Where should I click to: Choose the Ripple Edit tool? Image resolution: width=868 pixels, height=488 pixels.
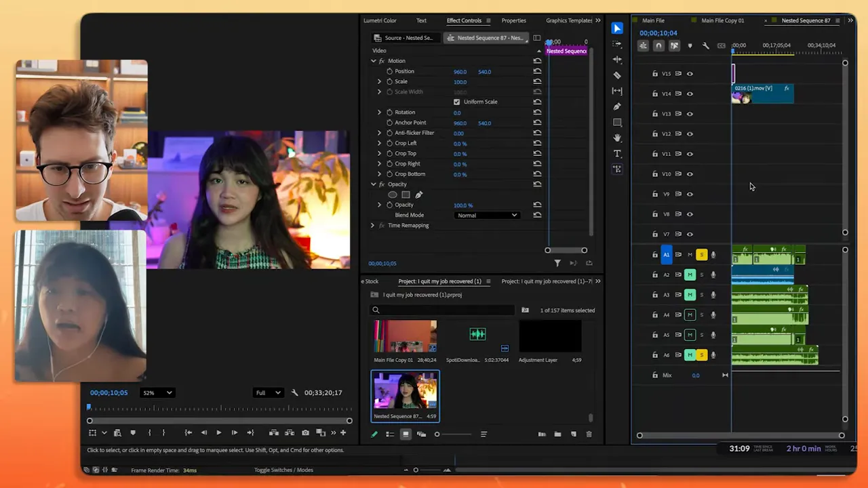coord(616,60)
